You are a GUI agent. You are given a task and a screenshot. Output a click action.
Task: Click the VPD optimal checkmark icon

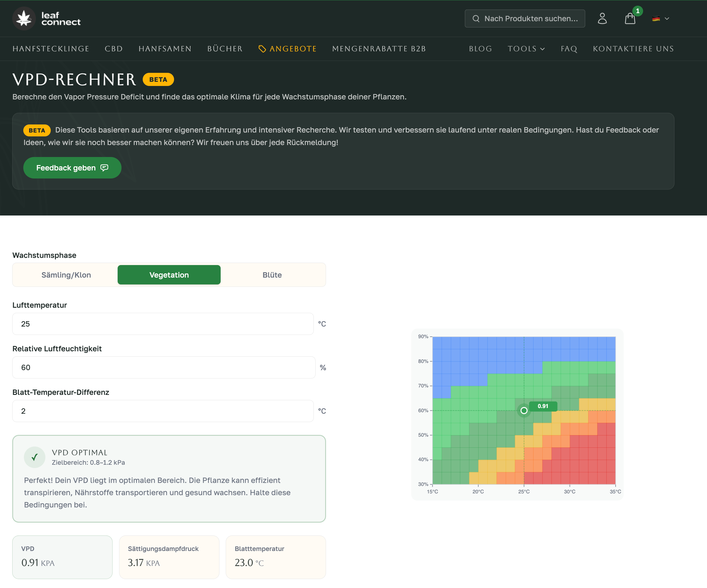[x=34, y=457]
